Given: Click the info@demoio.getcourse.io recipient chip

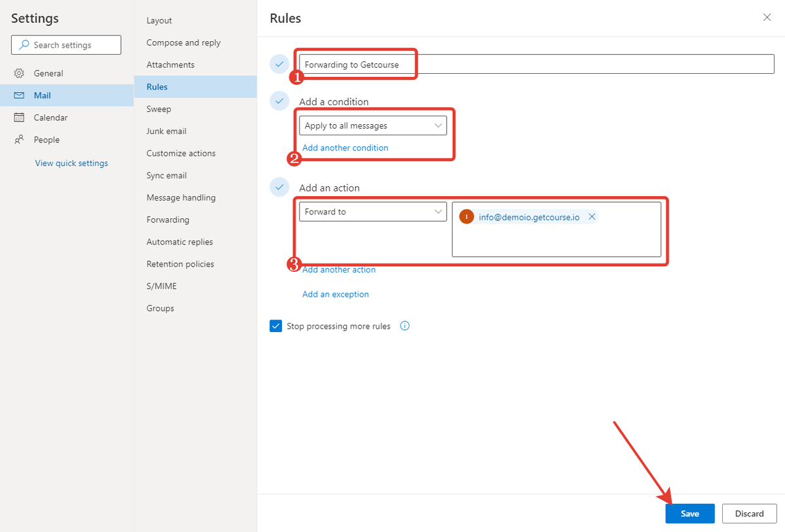Looking at the screenshot, I should pos(529,217).
